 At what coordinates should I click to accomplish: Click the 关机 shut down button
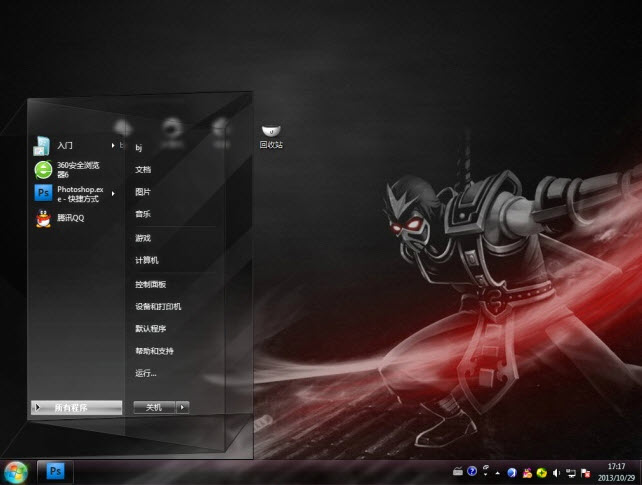pyautogui.click(x=154, y=407)
